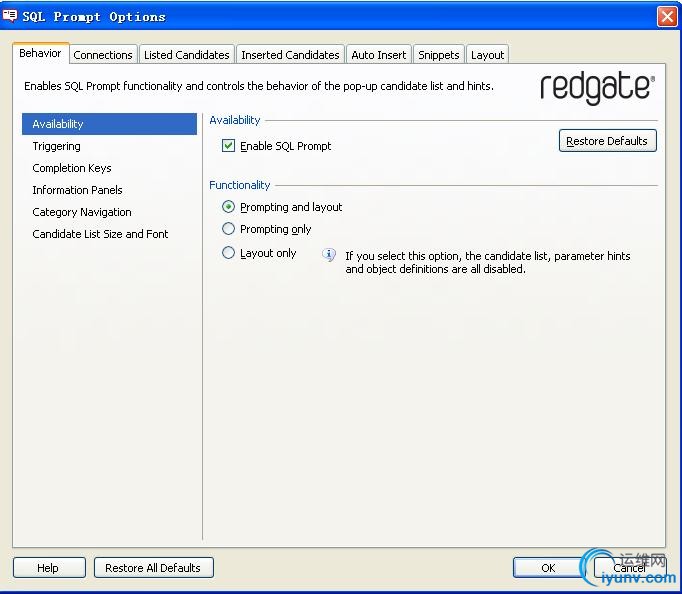Select Availability in the left list
The image size is (682, 594).
point(109,124)
